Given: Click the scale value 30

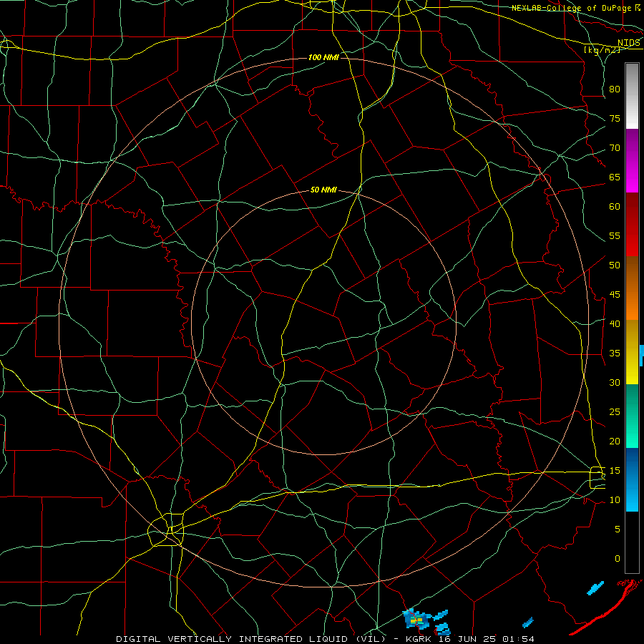Looking at the screenshot, I should [615, 382].
